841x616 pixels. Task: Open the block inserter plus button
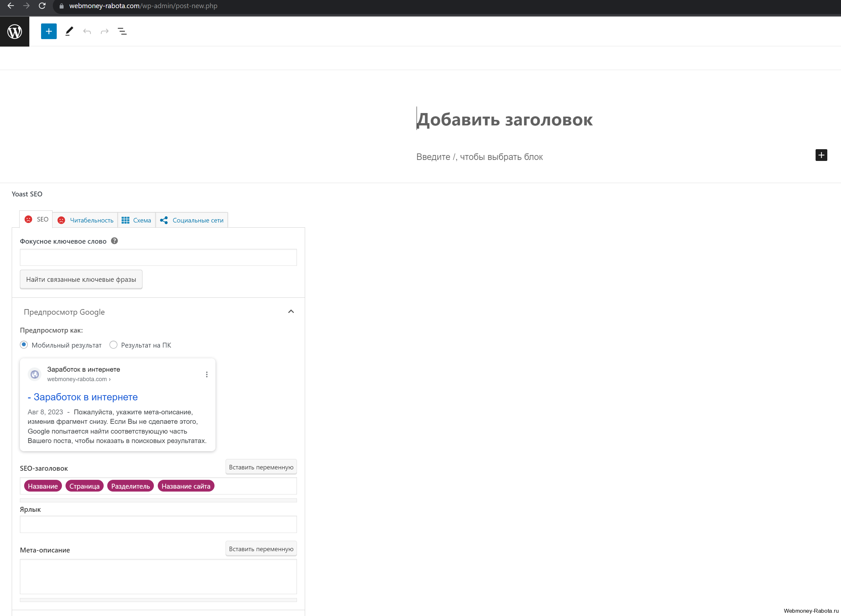coord(49,31)
